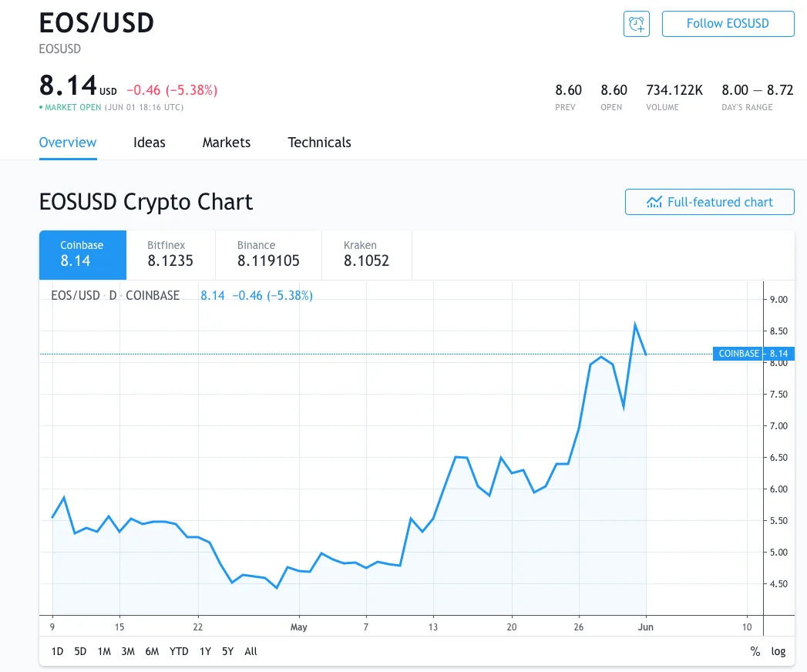Image resolution: width=807 pixels, height=672 pixels.
Task: Select the Coinbase 8.14 exchange tab
Action: click(x=83, y=255)
